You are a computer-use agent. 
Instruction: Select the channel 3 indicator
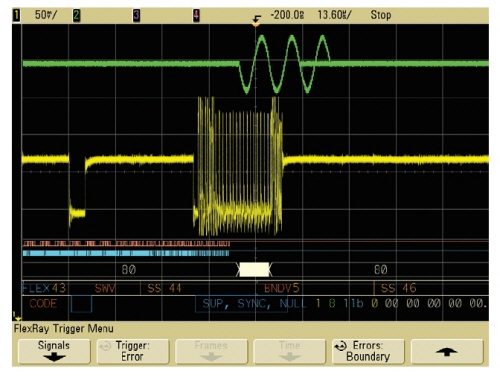(x=136, y=15)
